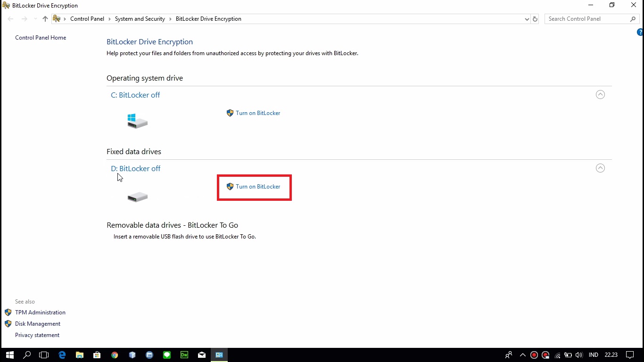Click the BitLocker icon in the title bar

click(x=6, y=5)
